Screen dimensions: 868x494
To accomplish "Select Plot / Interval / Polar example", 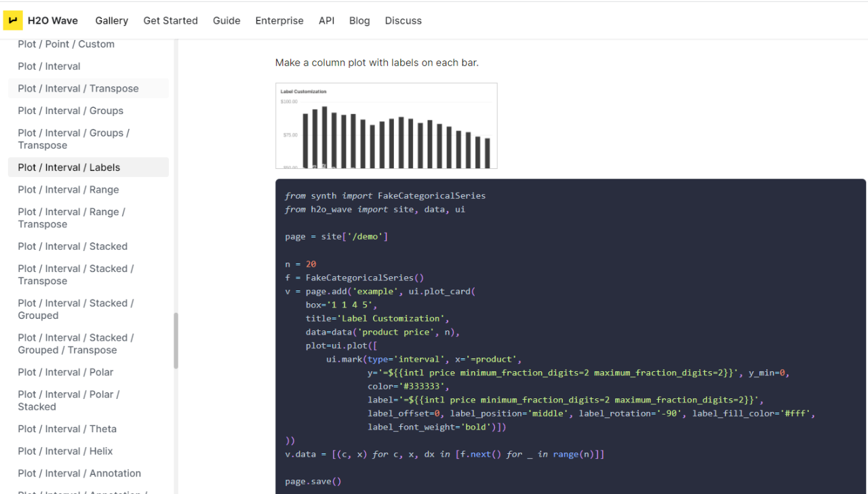I will point(65,372).
